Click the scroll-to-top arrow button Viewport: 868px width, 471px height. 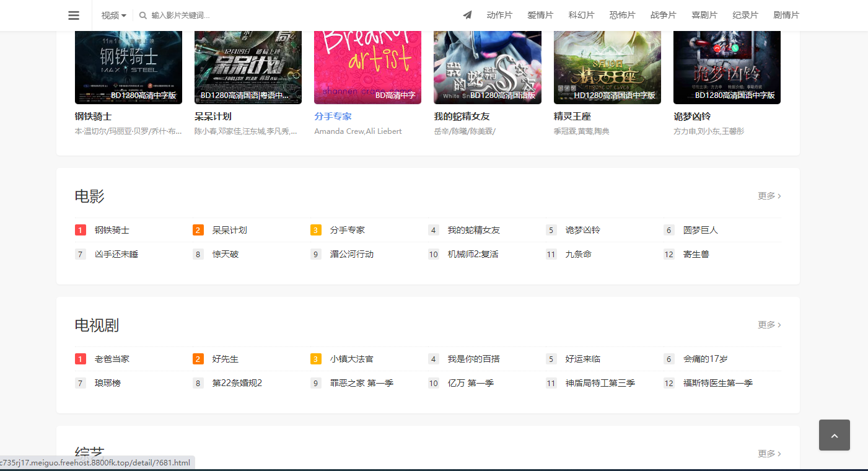click(835, 435)
